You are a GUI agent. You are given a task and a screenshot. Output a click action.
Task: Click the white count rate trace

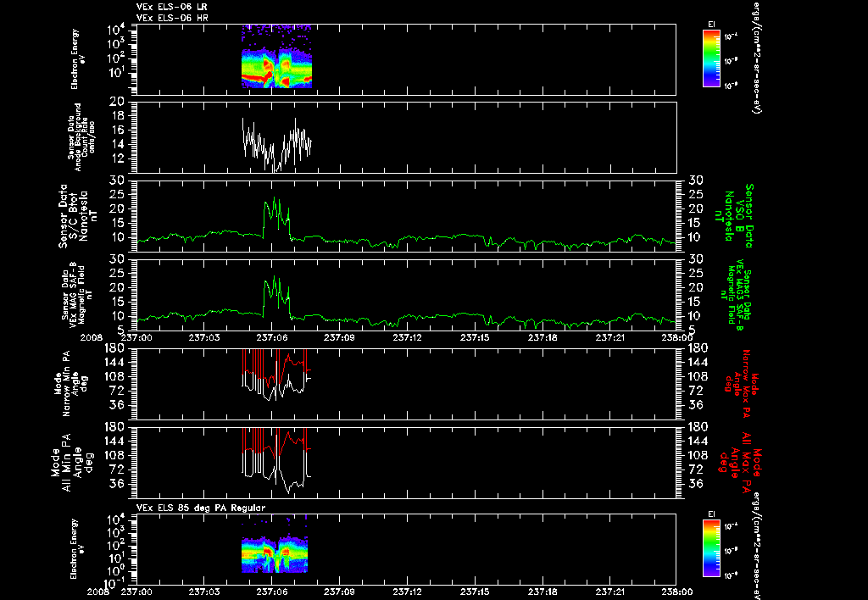click(277, 144)
